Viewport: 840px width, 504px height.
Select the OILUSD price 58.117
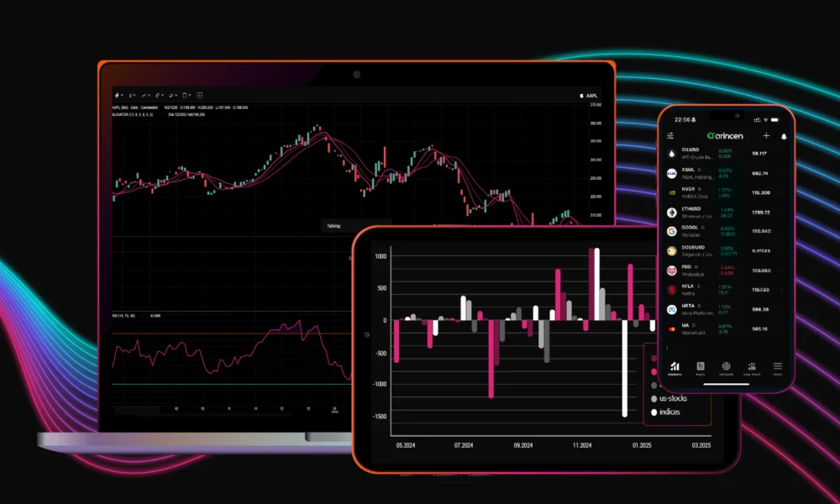pos(759,154)
